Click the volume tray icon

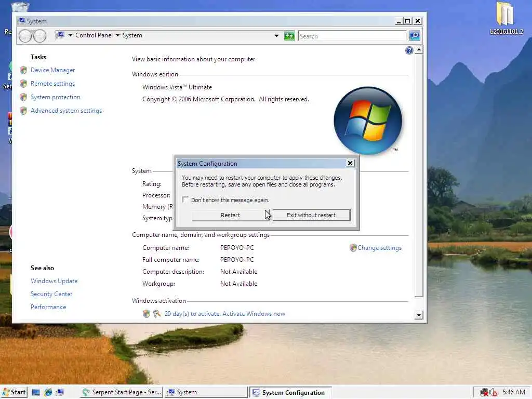[494, 393]
